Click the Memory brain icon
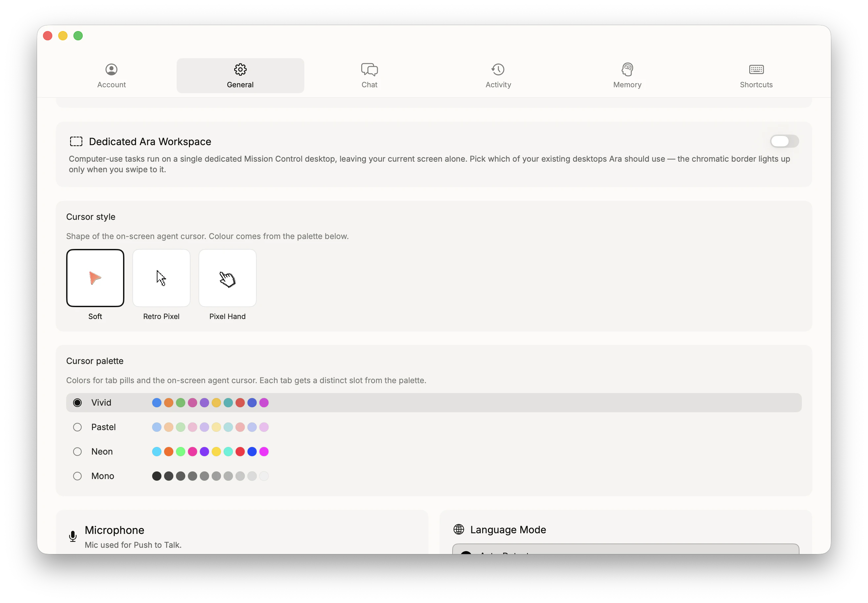Screen dimensions: 868x603 627,69
